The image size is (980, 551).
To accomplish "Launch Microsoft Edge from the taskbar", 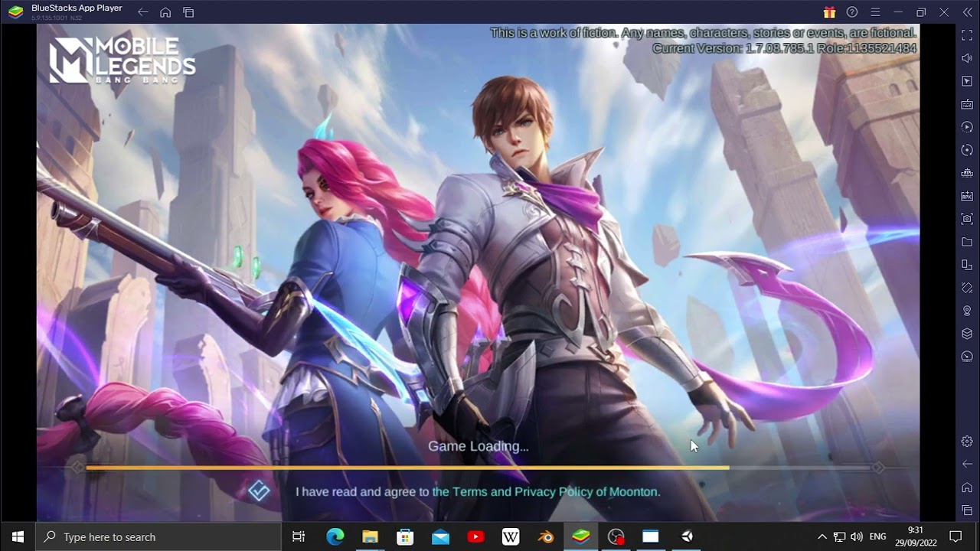I will [335, 536].
